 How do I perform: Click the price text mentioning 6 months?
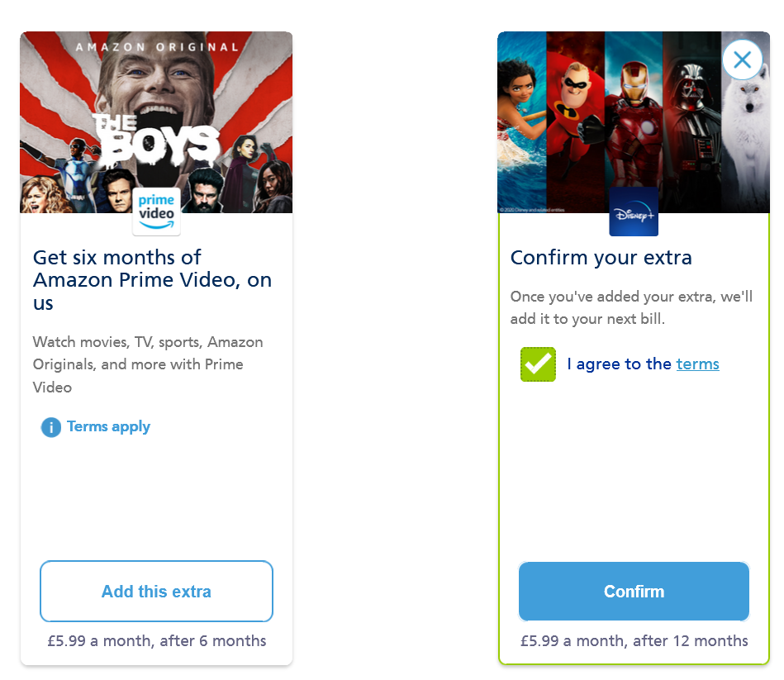tap(156, 641)
